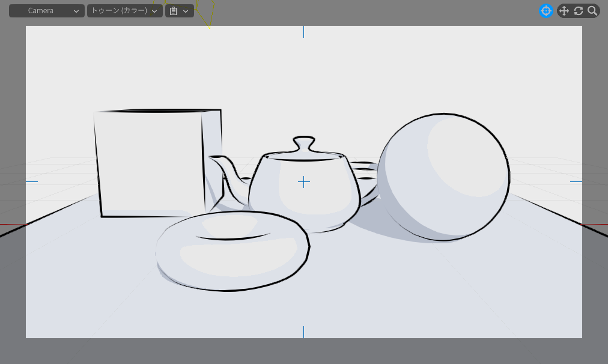Select the magnifier zoom tool
This screenshot has width=608, height=364.
click(592, 11)
